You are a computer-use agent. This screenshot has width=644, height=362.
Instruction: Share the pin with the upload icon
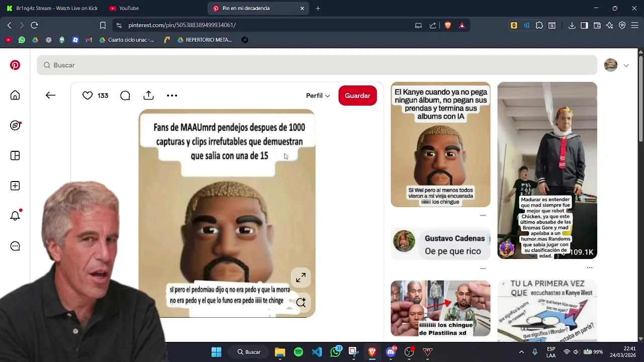click(148, 96)
